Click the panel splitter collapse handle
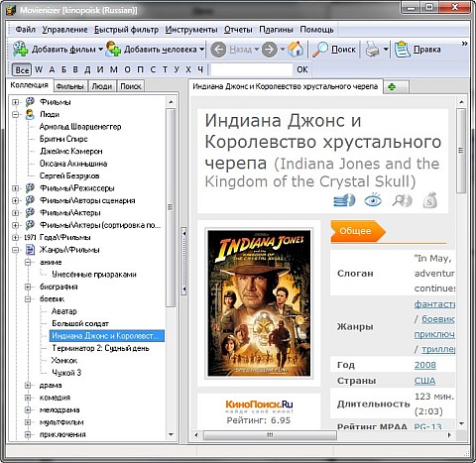Screen dimensions: 476x463 point(184,261)
